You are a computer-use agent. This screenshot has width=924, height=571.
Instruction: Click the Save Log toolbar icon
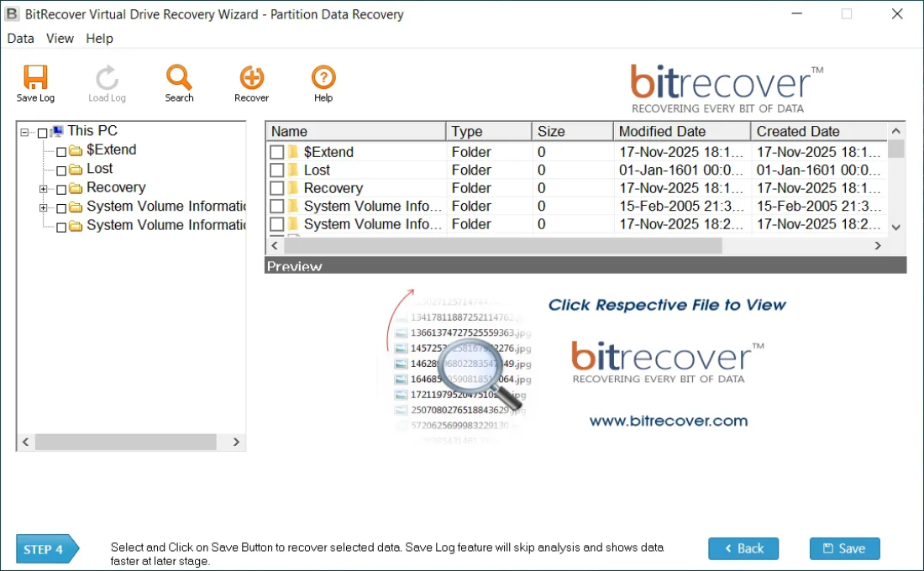(34, 81)
